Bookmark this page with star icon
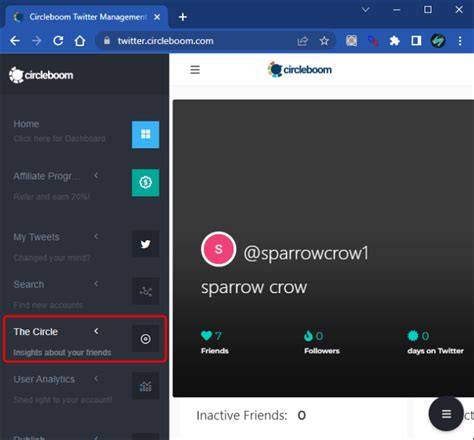Viewport: 474px width, 440px height. pos(324,41)
